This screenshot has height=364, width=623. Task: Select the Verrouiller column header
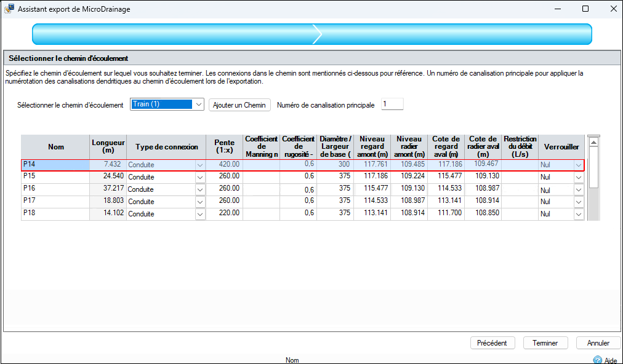point(561,147)
